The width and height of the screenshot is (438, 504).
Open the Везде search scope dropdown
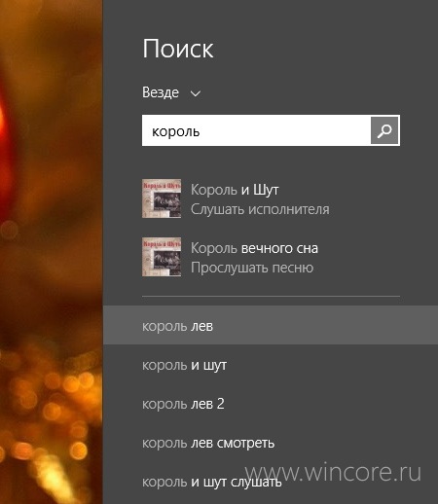tap(171, 92)
